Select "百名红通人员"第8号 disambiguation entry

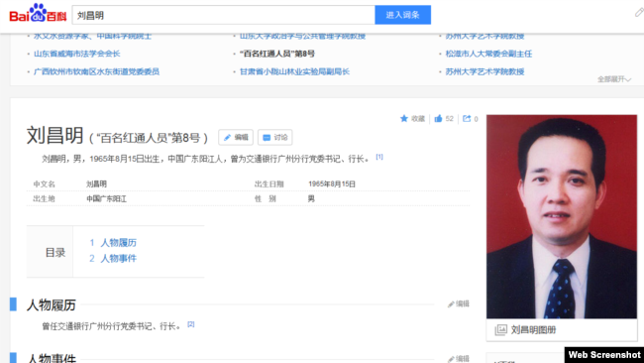(x=277, y=54)
